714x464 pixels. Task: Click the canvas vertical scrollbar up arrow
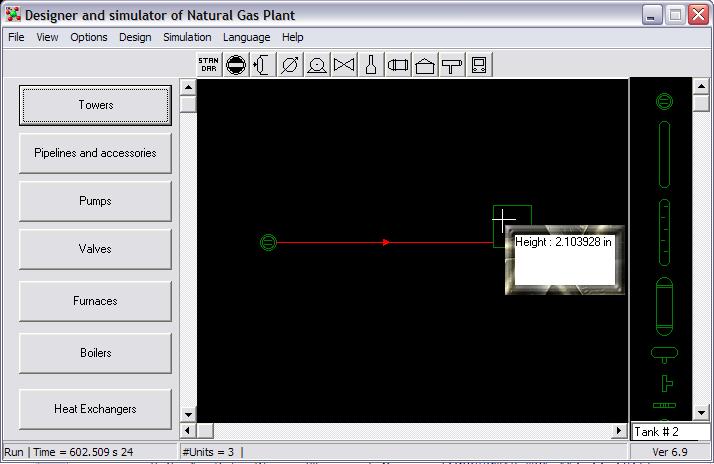click(x=189, y=87)
